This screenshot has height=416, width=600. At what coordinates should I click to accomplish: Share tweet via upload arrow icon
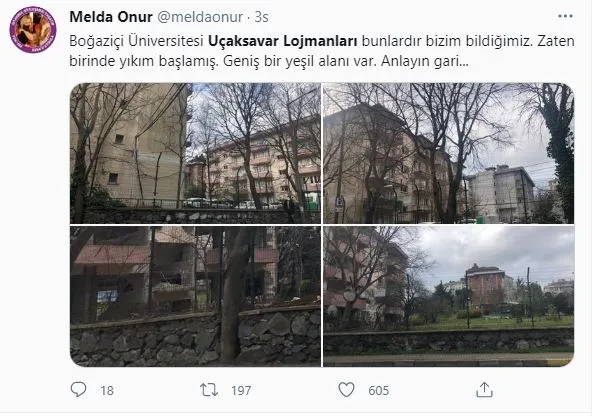click(x=484, y=390)
